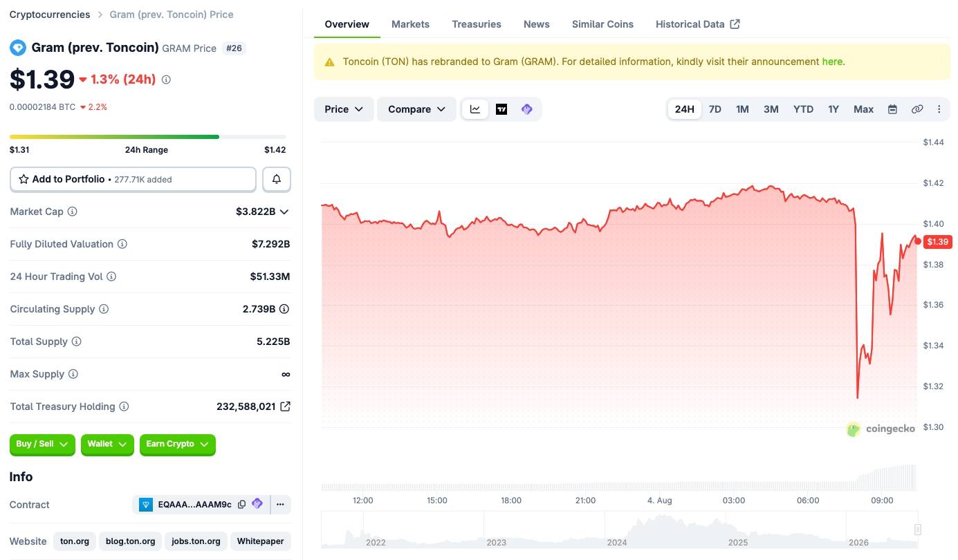Click info icon after Circulating Supply label
The width and height of the screenshot is (958, 560).
pos(104,309)
